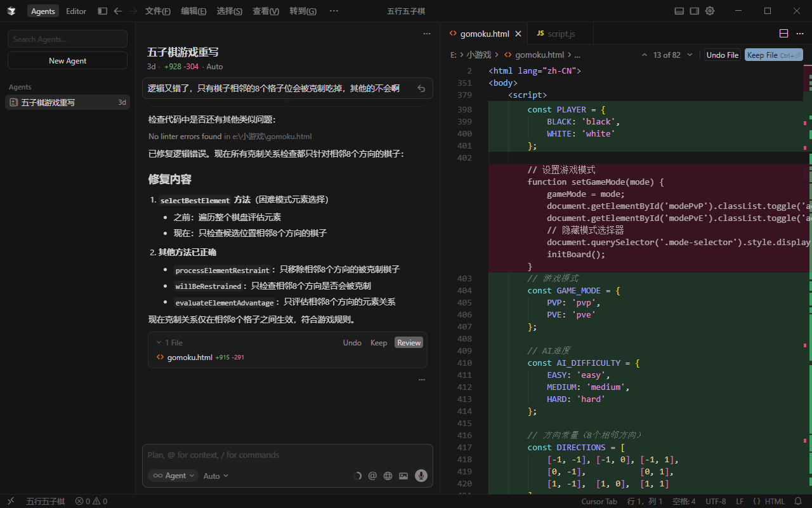Click the New Agent button
The width and height of the screenshot is (812, 508).
[x=67, y=61]
